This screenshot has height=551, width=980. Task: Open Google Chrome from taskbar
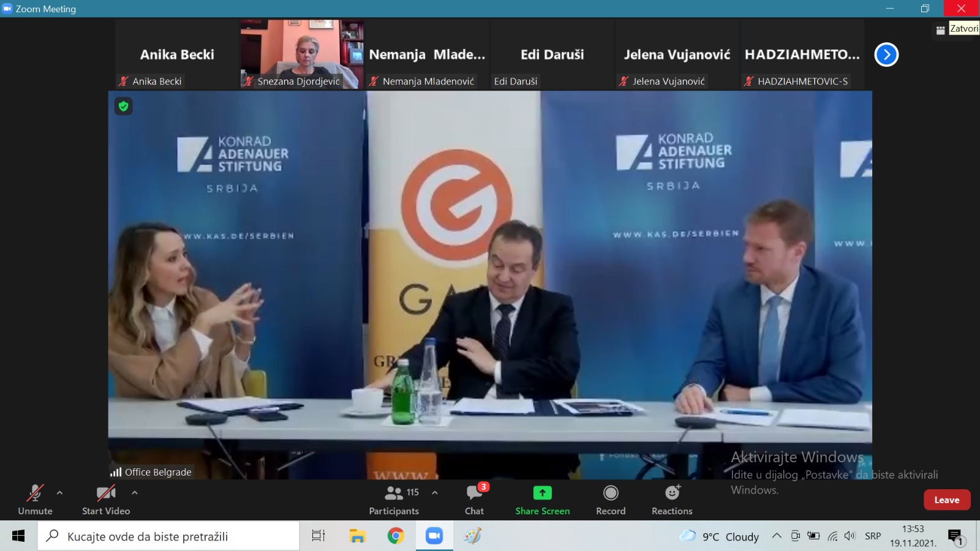[396, 536]
